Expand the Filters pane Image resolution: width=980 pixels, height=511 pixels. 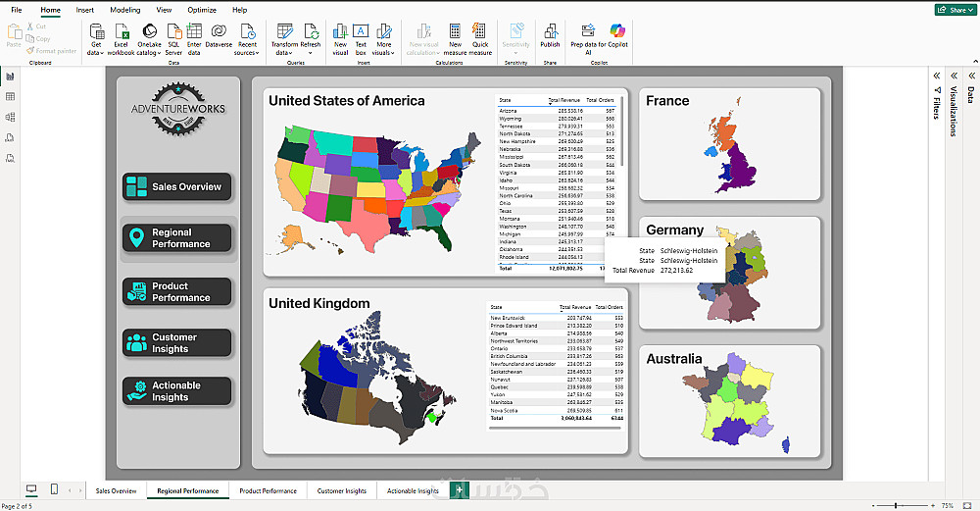(937, 76)
